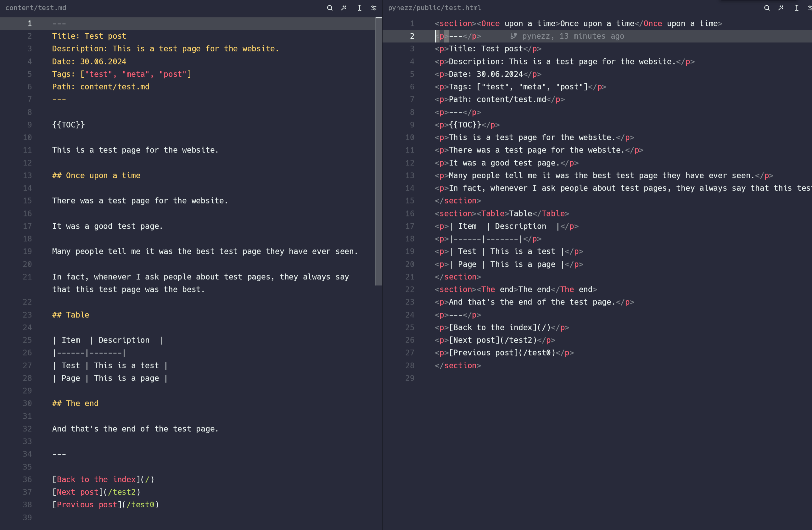
Task: Click '<section><The end>' line in test.html
Action: [x=516, y=289]
